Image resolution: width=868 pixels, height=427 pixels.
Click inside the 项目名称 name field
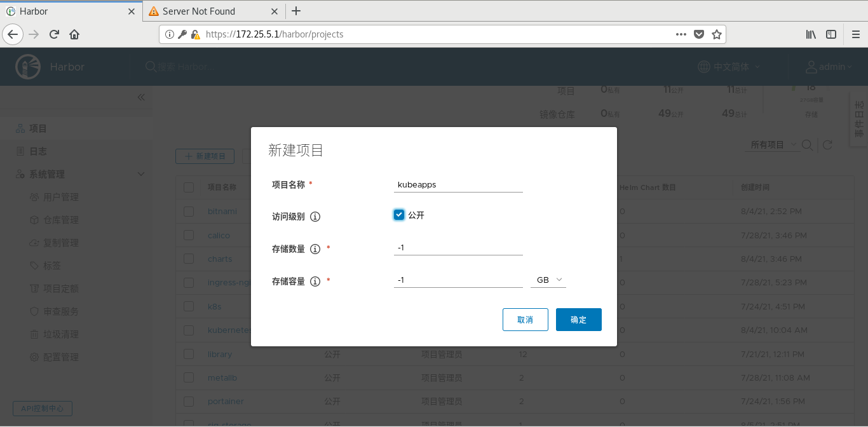[x=458, y=184]
